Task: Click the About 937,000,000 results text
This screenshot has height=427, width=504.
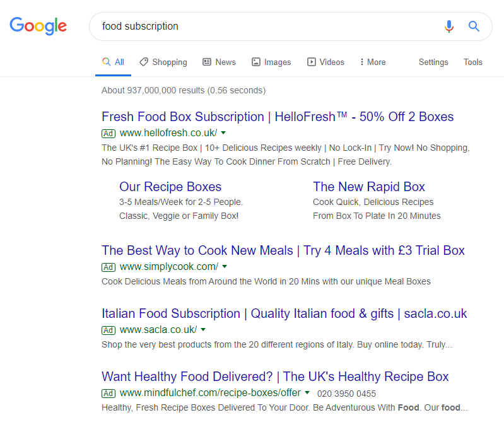Action: tap(184, 90)
